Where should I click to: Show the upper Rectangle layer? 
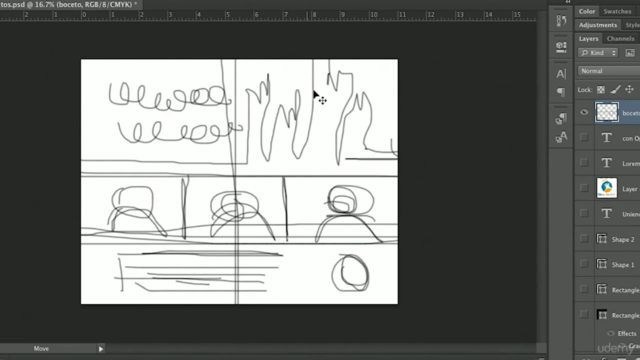584,289
